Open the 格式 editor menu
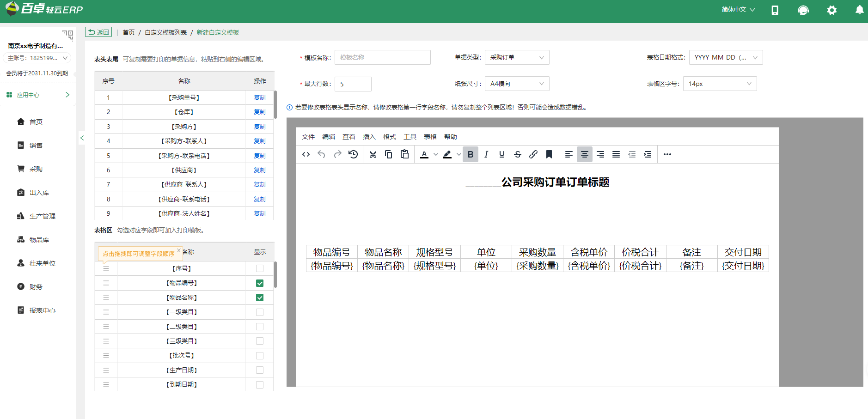The width and height of the screenshot is (868, 419). coord(390,137)
